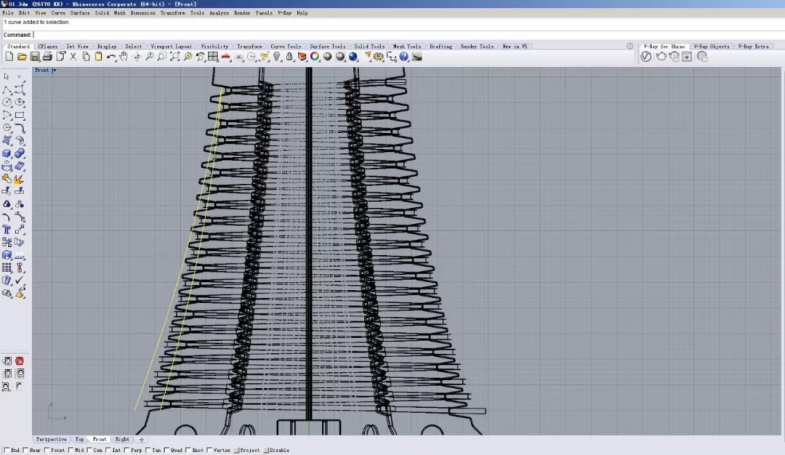
Task: Open the Surface menu
Action: 80,13
